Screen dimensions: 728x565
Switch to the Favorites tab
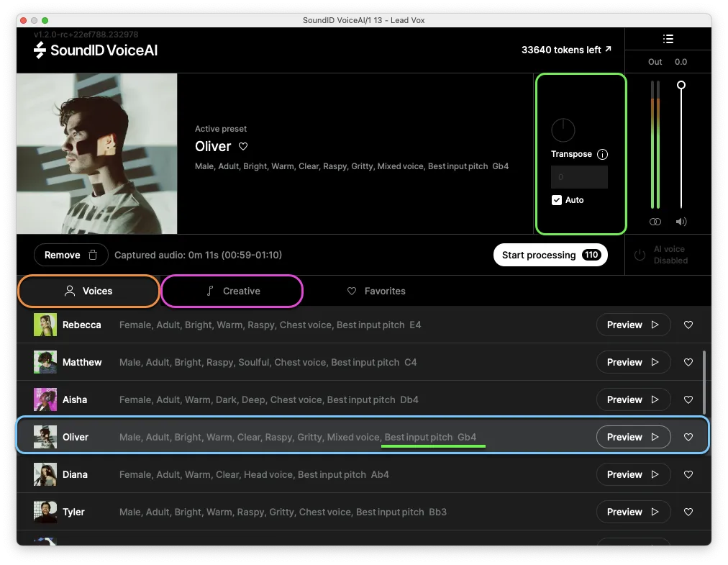point(376,291)
